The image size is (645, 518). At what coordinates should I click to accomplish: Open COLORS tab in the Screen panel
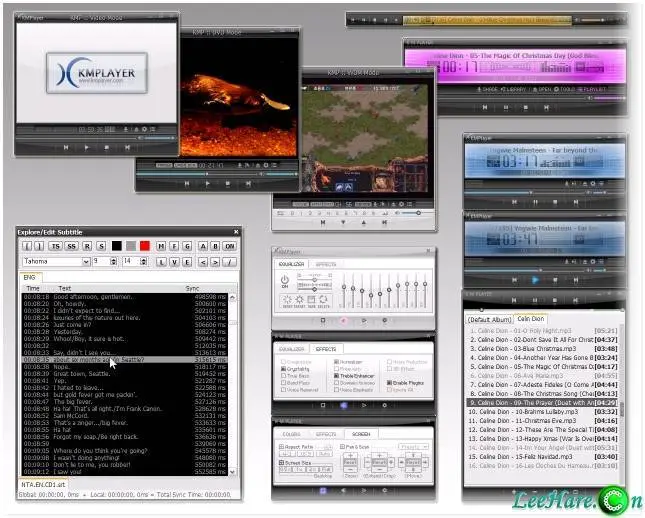(x=291, y=434)
